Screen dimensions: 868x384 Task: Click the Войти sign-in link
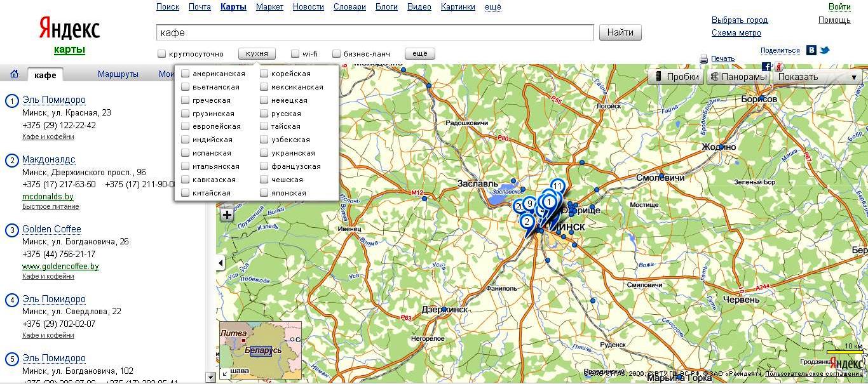(x=839, y=7)
